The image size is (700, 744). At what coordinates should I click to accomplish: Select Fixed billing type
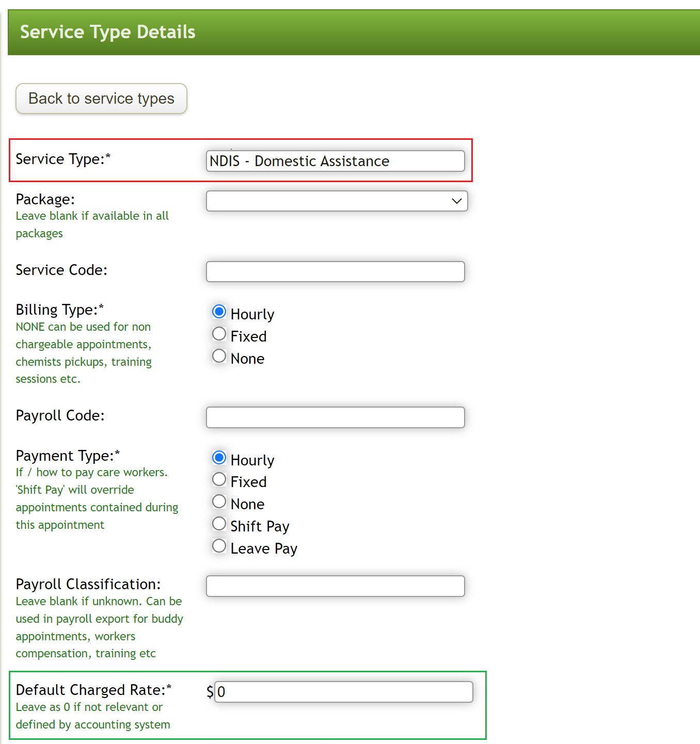tap(219, 334)
